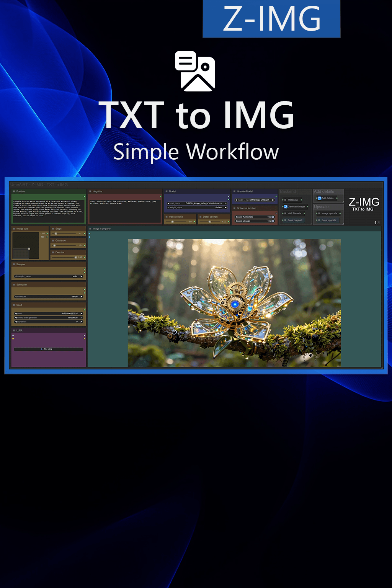
Task: Click the Model node's header square icon
Action: 167,191
